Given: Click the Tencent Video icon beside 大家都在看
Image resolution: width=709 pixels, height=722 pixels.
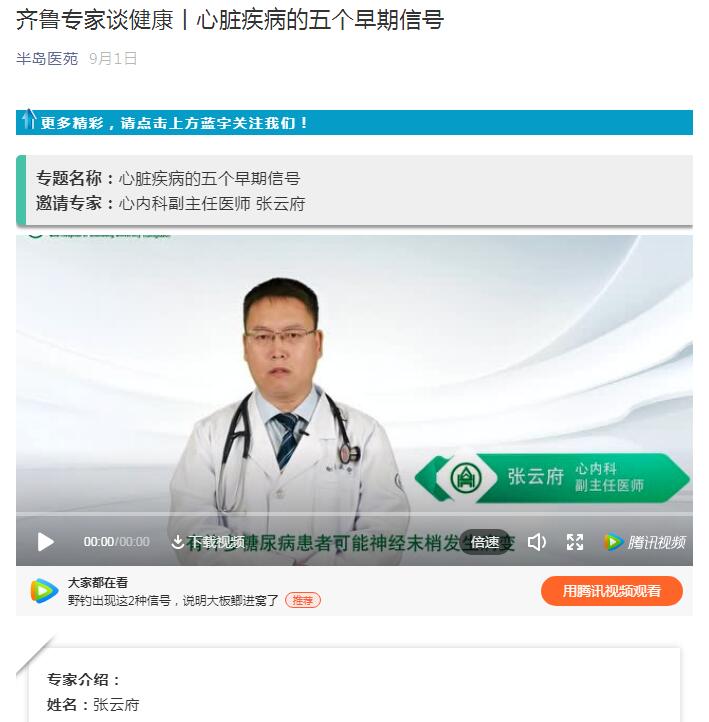Looking at the screenshot, I should [x=44, y=591].
